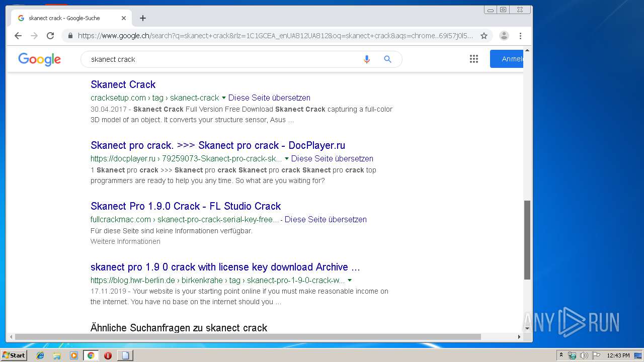Start voice search with the microphone
Screen dimensions: 644x362
point(367,59)
